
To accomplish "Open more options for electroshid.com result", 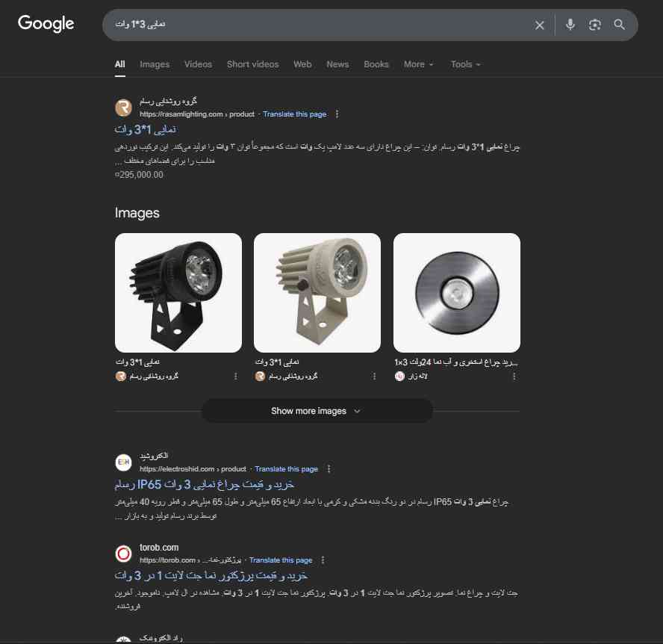I will (329, 469).
